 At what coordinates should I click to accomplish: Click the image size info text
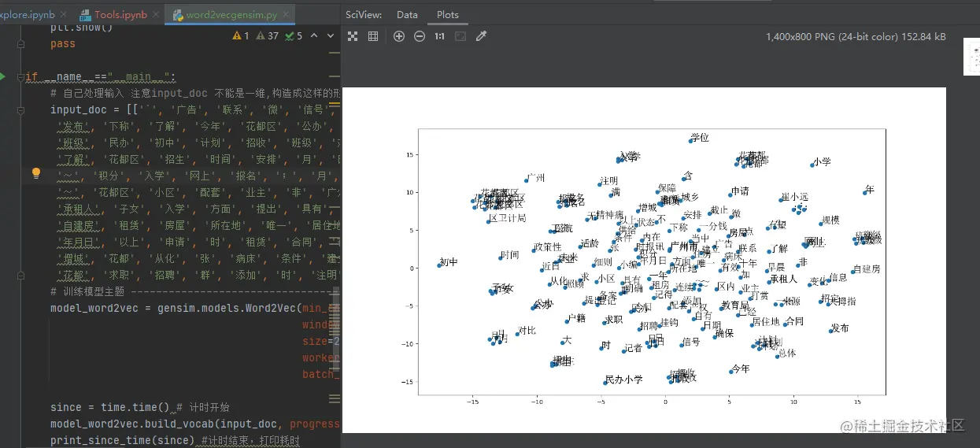[856, 37]
